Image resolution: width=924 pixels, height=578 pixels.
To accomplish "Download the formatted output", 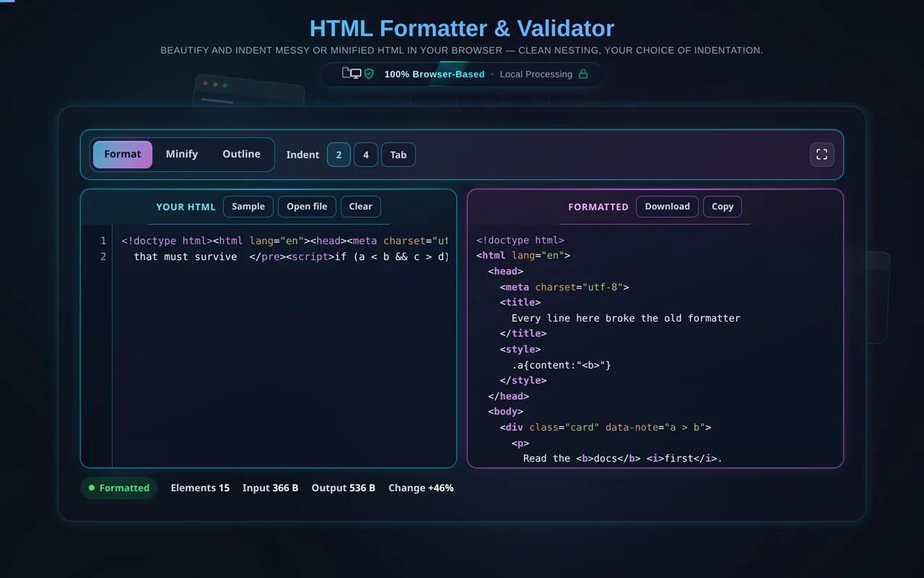I will point(667,207).
